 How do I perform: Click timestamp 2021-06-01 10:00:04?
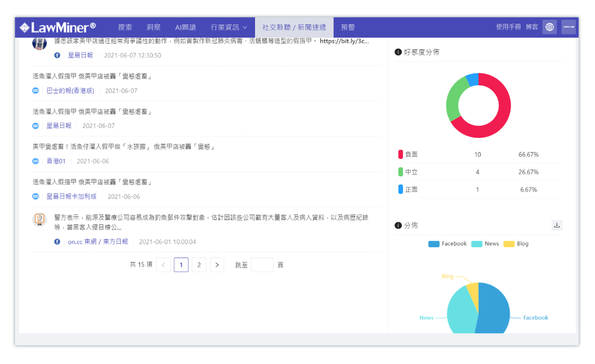pyautogui.click(x=167, y=242)
